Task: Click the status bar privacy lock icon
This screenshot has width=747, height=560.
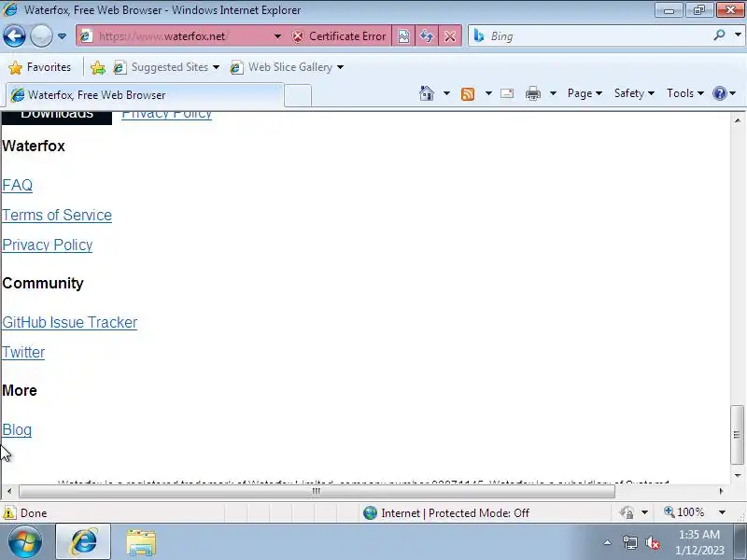Action: tap(627, 512)
